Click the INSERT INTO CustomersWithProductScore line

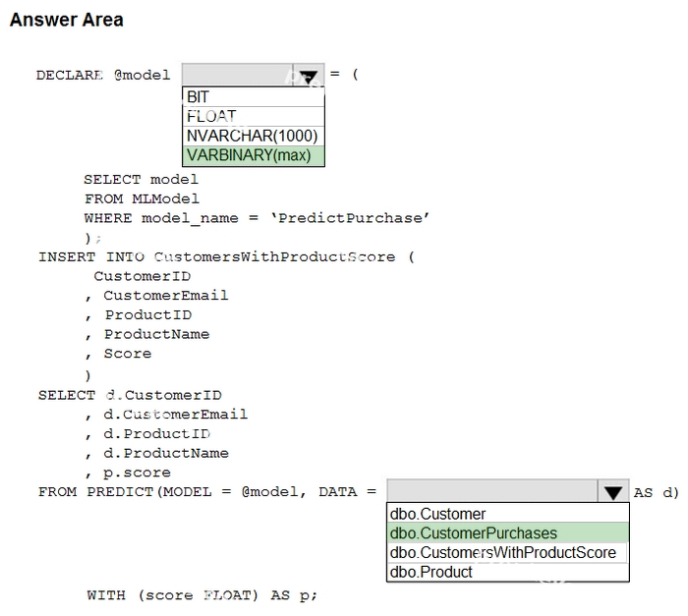click(x=226, y=256)
